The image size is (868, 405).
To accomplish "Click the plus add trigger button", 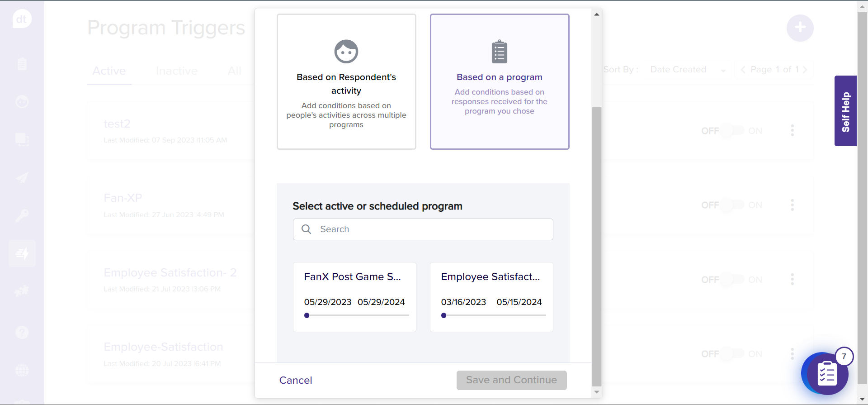I will tap(800, 28).
